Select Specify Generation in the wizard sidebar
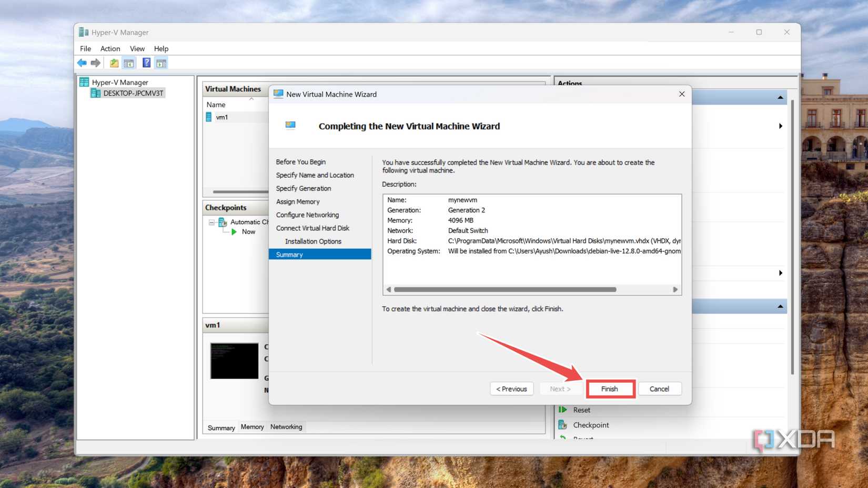The width and height of the screenshot is (868, 488). point(304,188)
